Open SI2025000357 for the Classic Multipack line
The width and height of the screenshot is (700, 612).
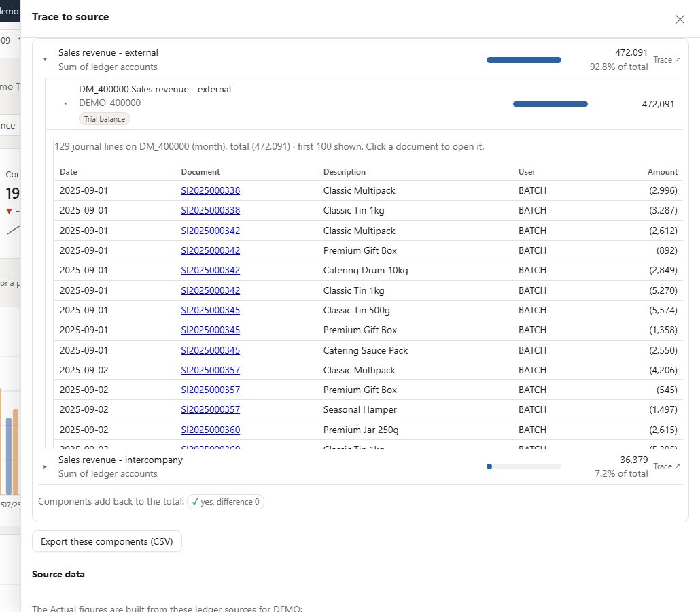(x=210, y=371)
